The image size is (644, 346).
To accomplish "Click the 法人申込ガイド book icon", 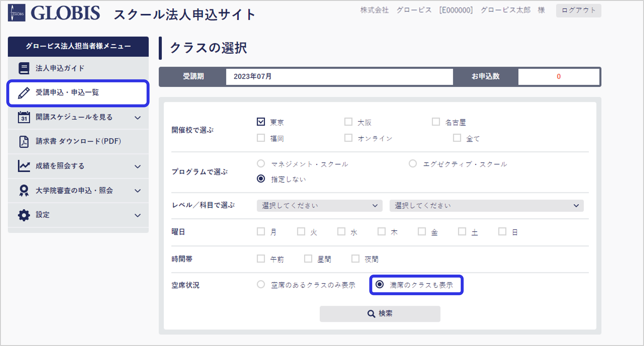I will pos(24,68).
